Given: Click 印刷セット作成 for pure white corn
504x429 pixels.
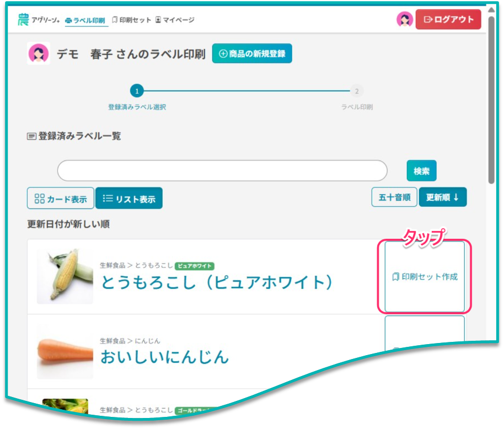Looking at the screenshot, I should coord(425,277).
